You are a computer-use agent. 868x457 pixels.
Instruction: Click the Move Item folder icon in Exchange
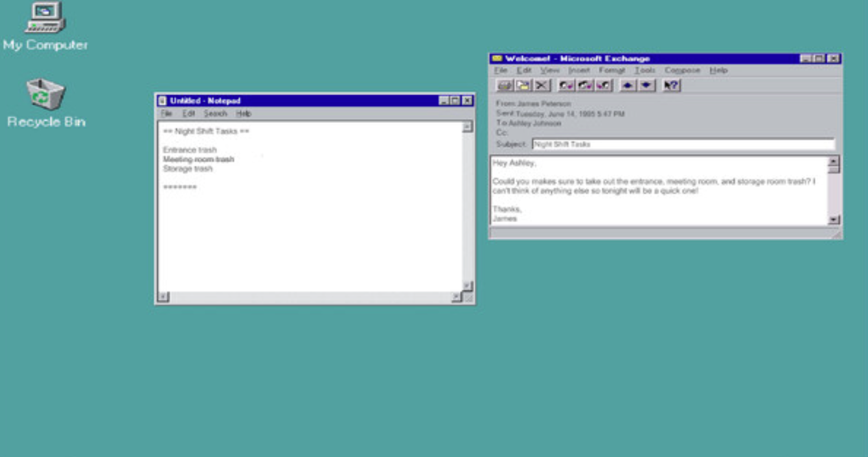pyautogui.click(x=523, y=85)
